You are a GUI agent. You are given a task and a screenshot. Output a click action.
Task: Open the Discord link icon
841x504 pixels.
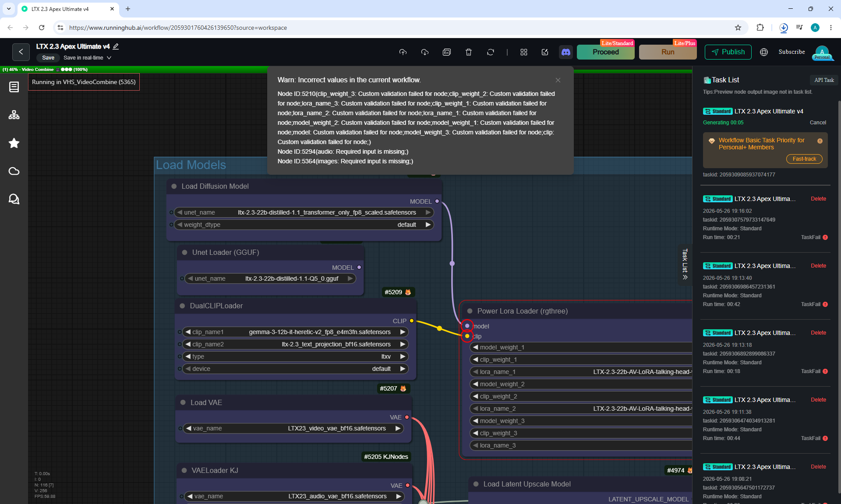tap(566, 52)
